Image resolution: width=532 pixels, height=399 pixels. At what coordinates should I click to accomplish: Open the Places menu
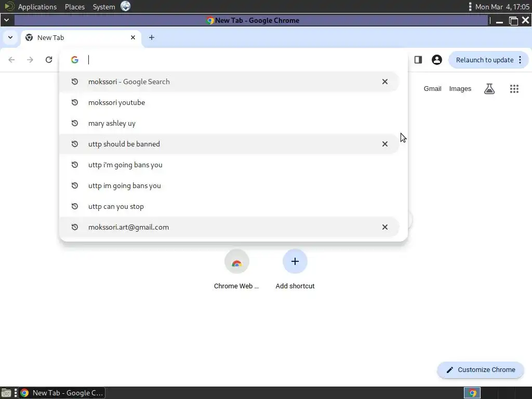coord(75,7)
